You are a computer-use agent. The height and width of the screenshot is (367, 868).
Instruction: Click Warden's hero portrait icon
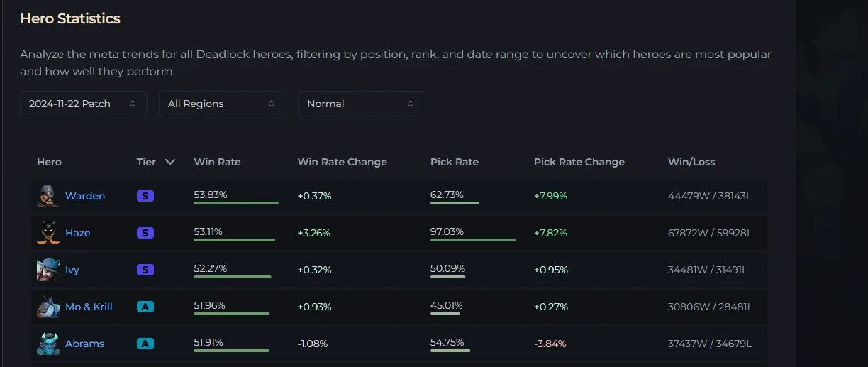[48, 196]
